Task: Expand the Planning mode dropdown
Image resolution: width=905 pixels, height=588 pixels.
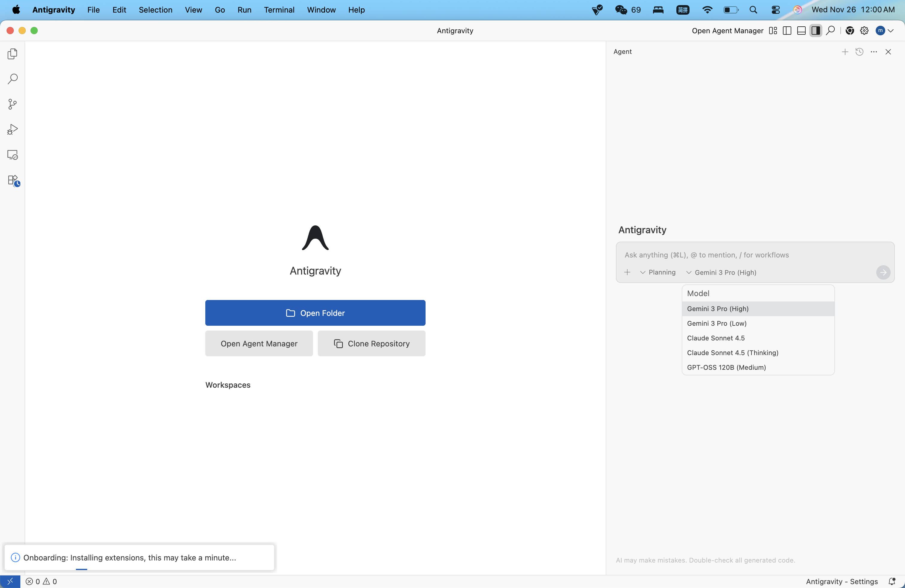Action: (x=658, y=272)
